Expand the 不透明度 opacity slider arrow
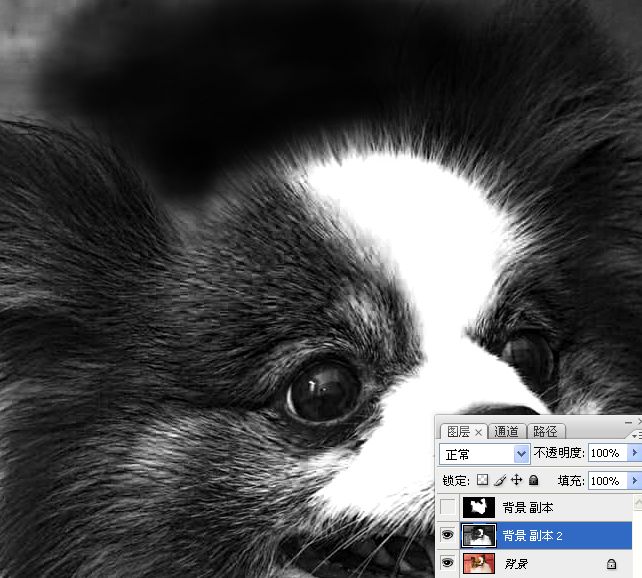 point(634,454)
